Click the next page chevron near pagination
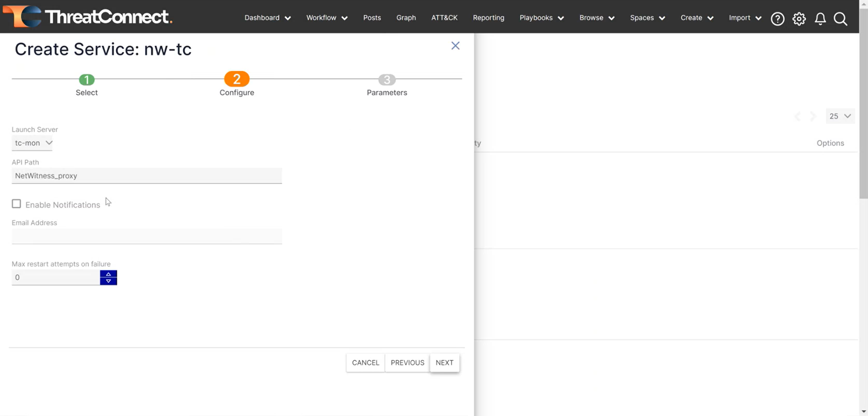This screenshot has width=868, height=416. click(813, 116)
